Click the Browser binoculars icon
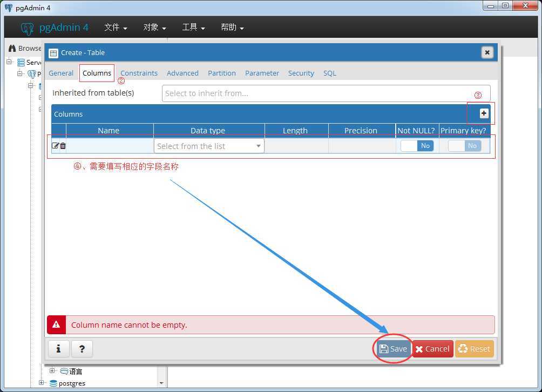The image size is (542, 392). [12, 49]
